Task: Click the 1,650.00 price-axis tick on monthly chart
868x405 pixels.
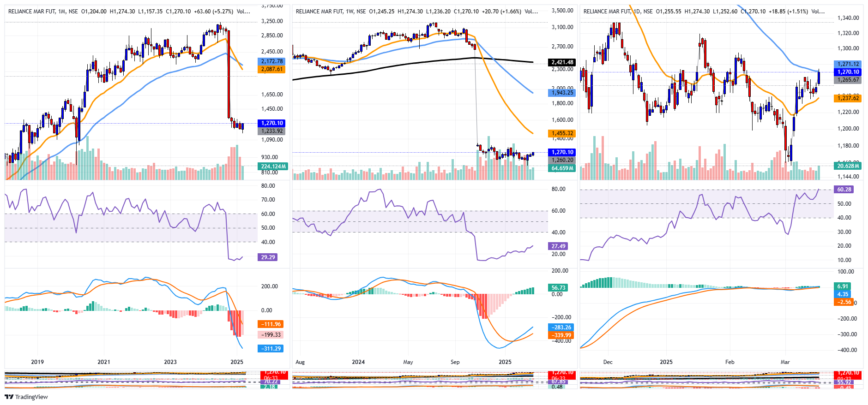Action: point(272,95)
